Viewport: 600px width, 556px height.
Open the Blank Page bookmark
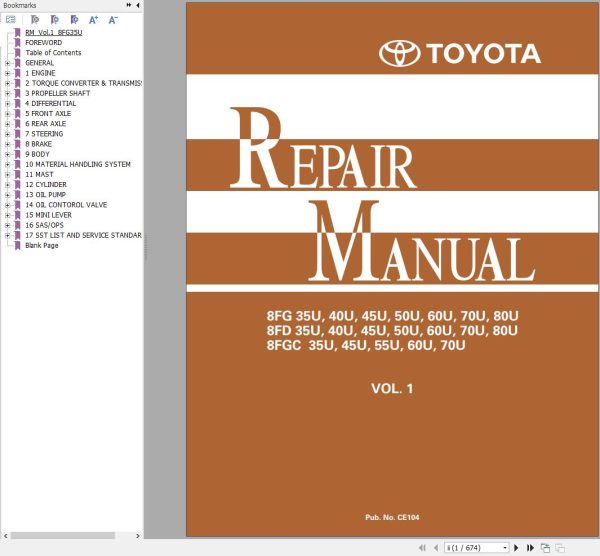tap(42, 245)
